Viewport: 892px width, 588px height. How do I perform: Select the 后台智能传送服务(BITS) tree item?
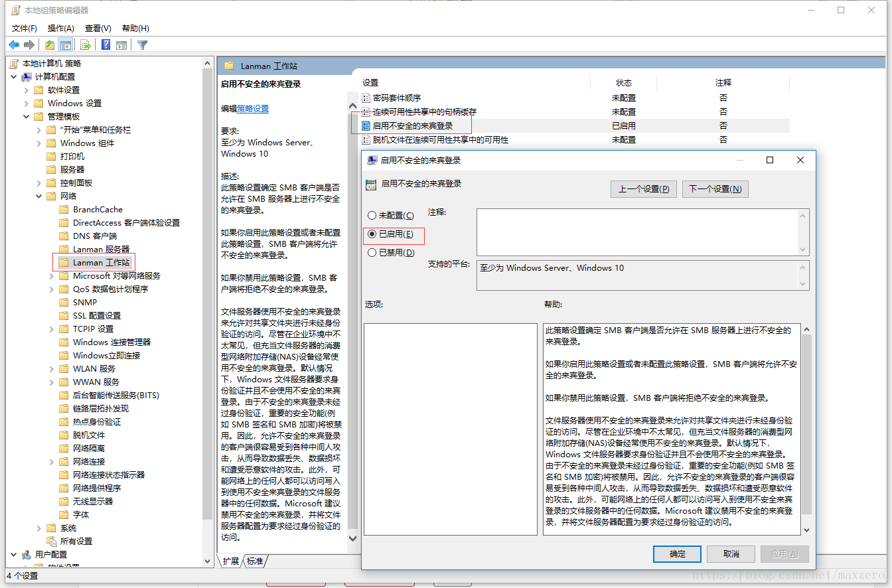[x=116, y=395]
